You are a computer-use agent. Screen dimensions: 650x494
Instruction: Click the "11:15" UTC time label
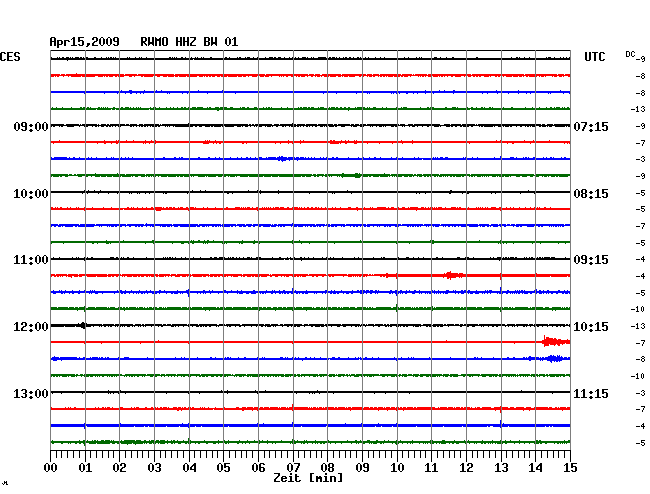591,393
